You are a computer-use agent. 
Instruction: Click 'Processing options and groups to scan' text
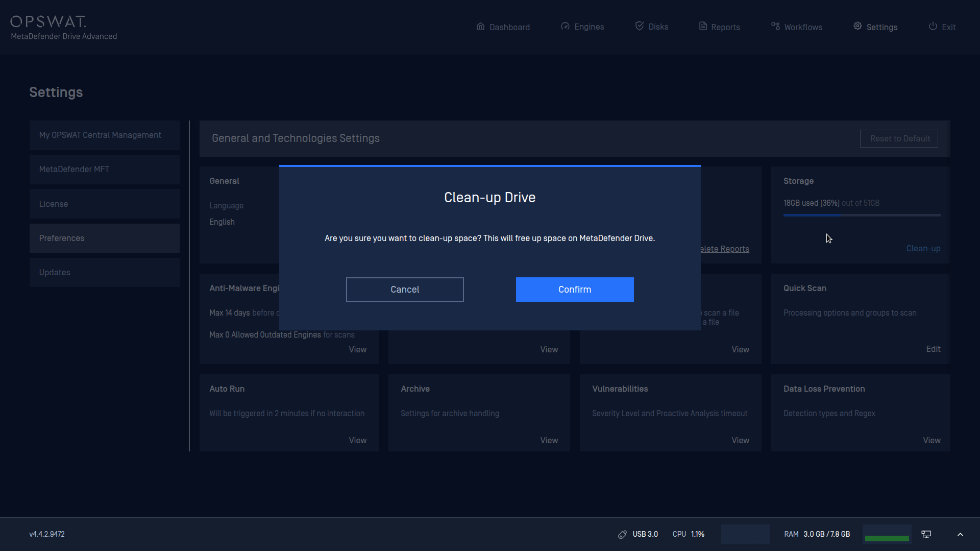[850, 313]
